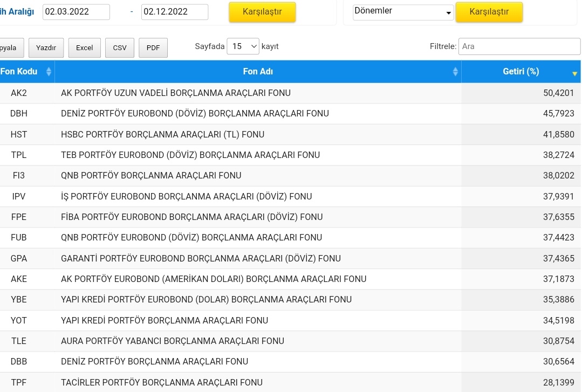The image size is (582, 392).
Task: Click the Yazdır button
Action: 46,48
